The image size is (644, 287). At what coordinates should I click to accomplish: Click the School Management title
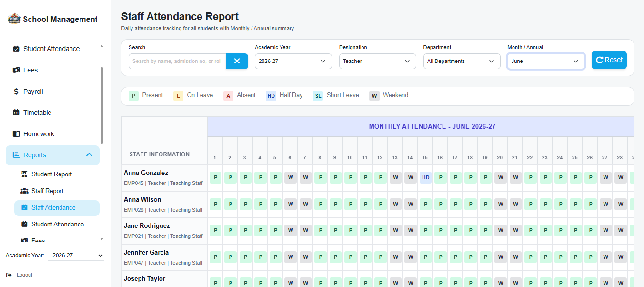point(60,19)
